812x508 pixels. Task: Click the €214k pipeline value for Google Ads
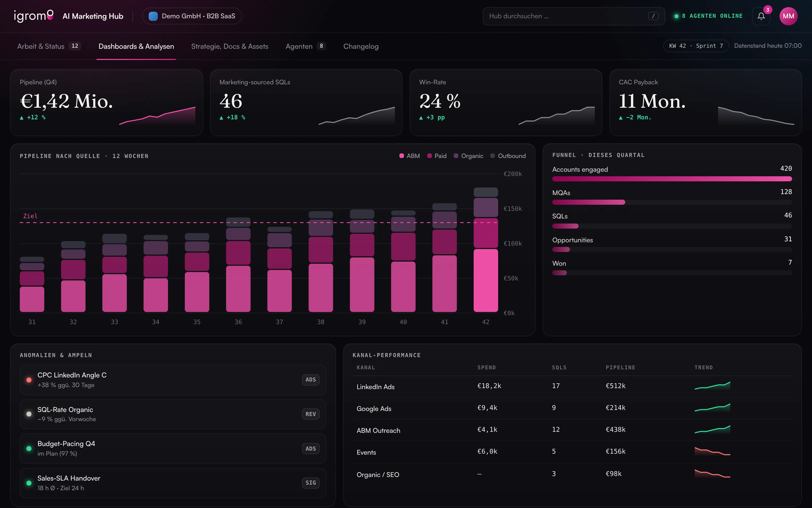[x=615, y=407]
